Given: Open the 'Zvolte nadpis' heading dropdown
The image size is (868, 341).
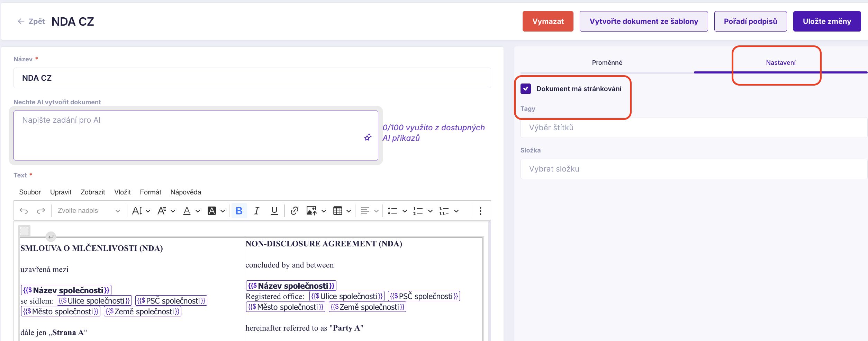Looking at the screenshot, I should coord(89,211).
